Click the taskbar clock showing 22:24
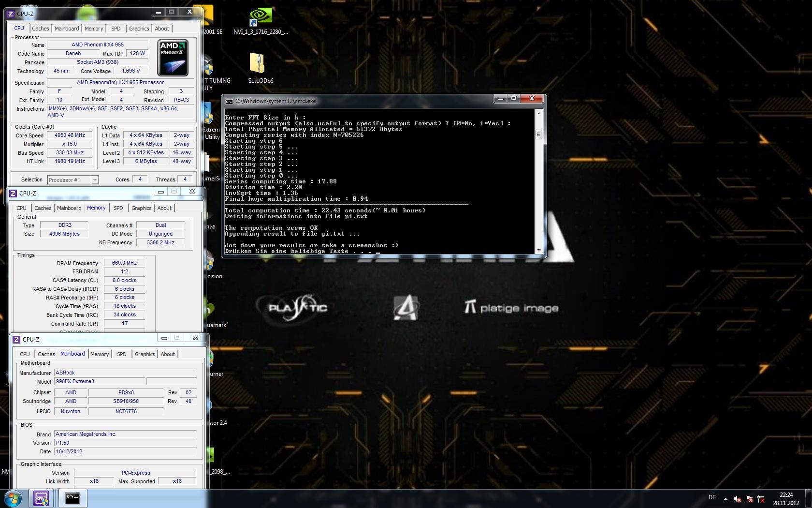The image size is (812, 508). [786, 499]
